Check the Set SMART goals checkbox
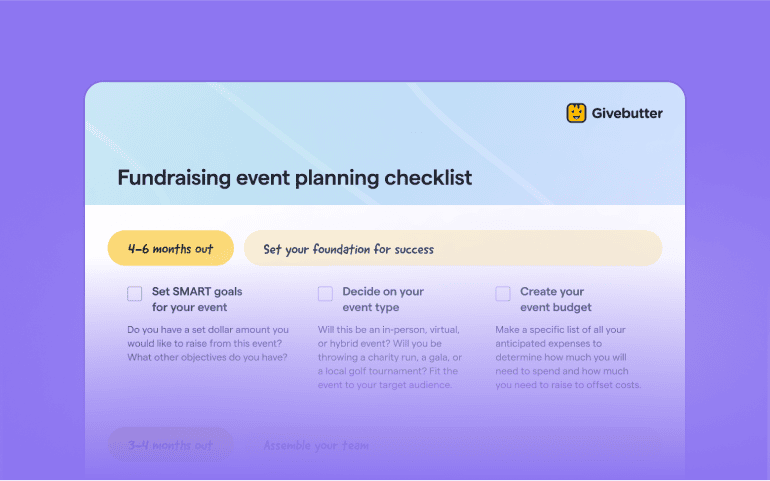The height and width of the screenshot is (481, 770). (x=135, y=293)
